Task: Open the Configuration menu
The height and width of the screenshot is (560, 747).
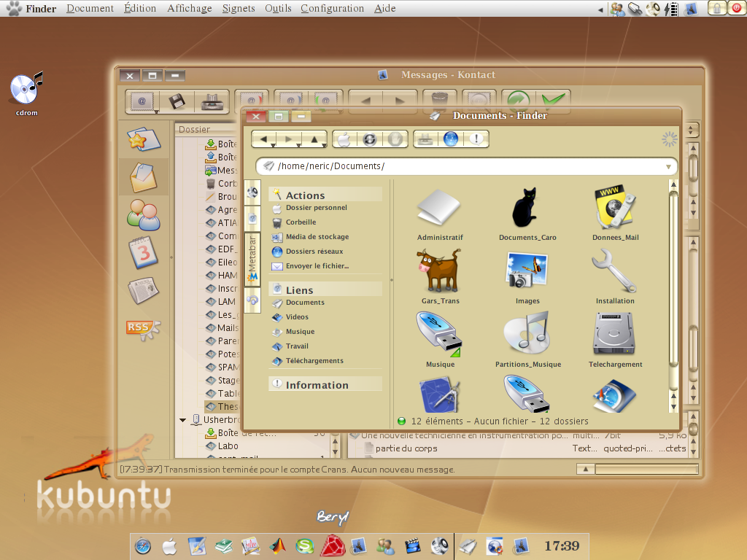Action: point(332,8)
